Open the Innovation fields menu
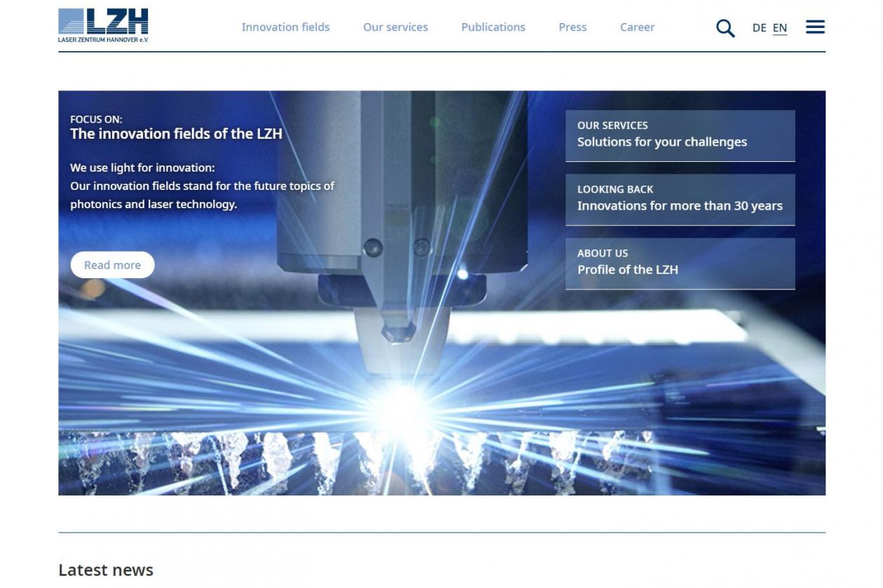 (285, 27)
